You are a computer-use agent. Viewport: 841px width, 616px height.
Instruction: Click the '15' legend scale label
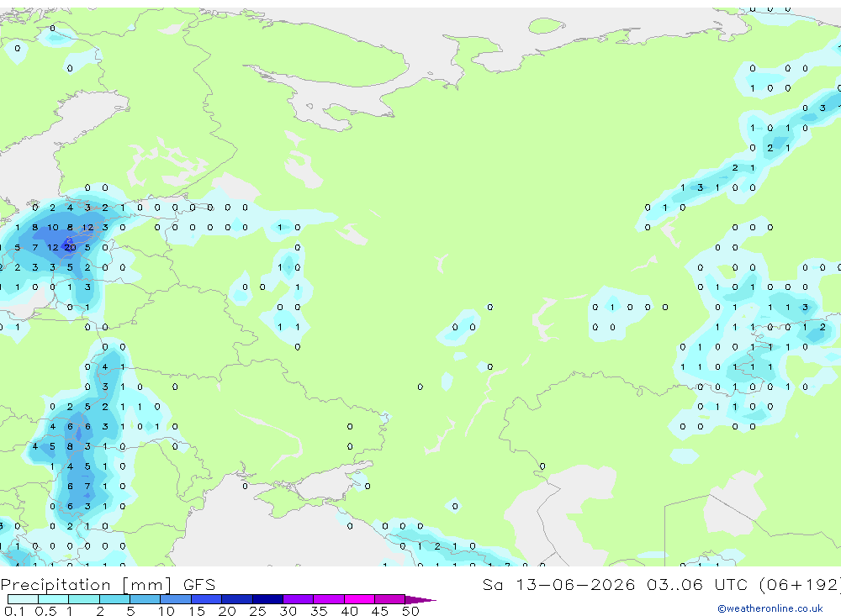coord(196,611)
